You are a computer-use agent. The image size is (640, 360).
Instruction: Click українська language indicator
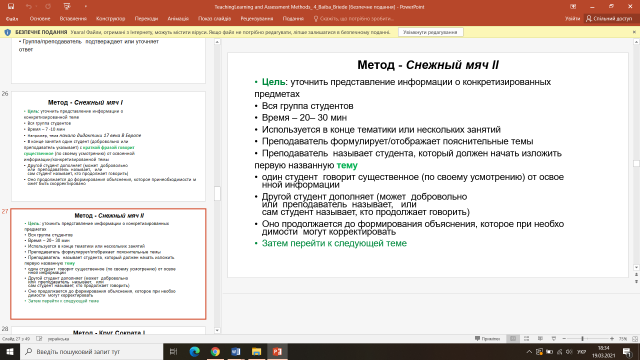[58, 339]
